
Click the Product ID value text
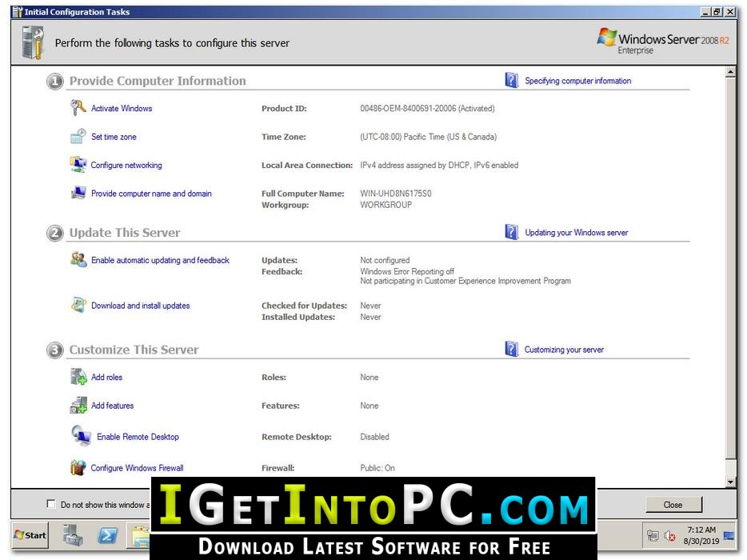(x=427, y=108)
